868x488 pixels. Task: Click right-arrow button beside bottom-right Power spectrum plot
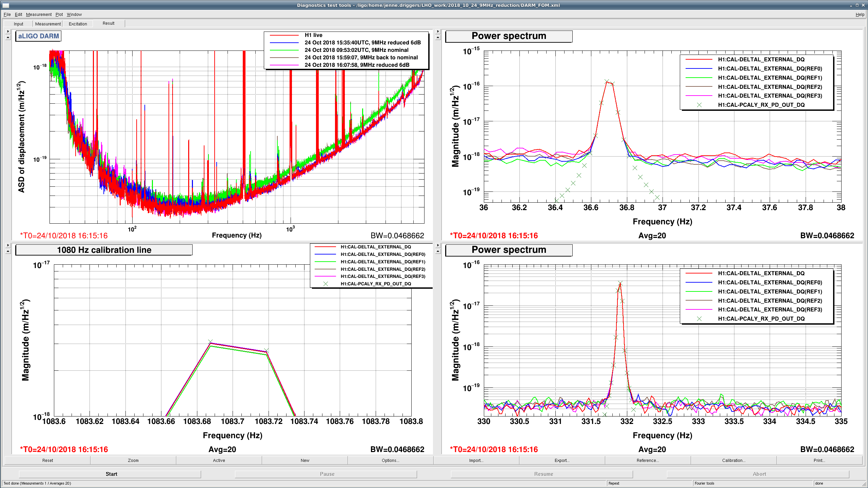click(438, 245)
